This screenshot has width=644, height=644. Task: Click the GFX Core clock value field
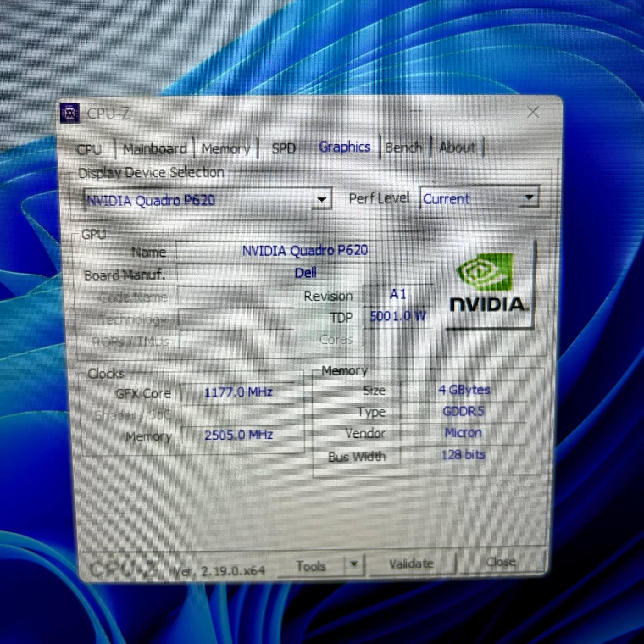coord(238,392)
